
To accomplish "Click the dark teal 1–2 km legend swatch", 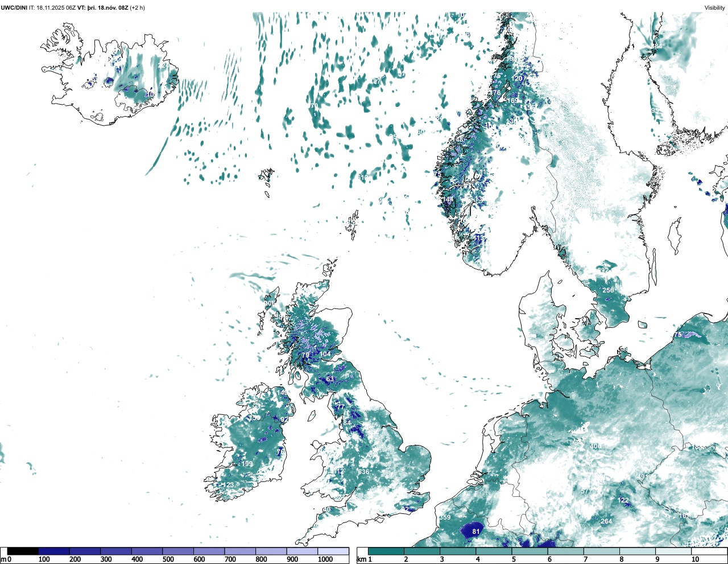I will coord(386,551).
